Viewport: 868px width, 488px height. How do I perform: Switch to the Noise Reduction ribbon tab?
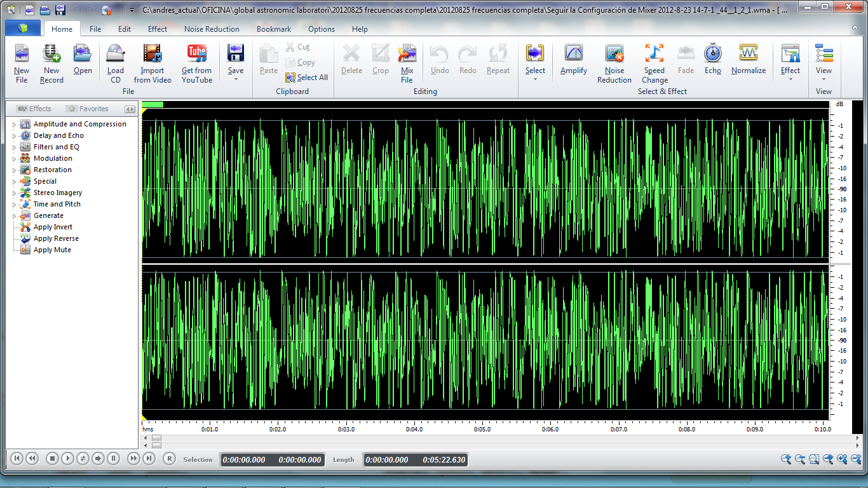click(x=212, y=29)
